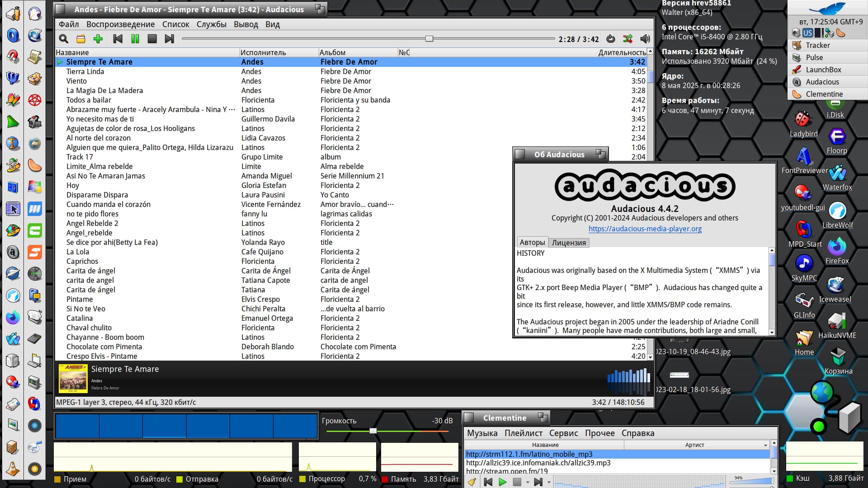Click Clementine's 94% volume slider
The height and width of the screenshot is (488, 868).
[751, 481]
